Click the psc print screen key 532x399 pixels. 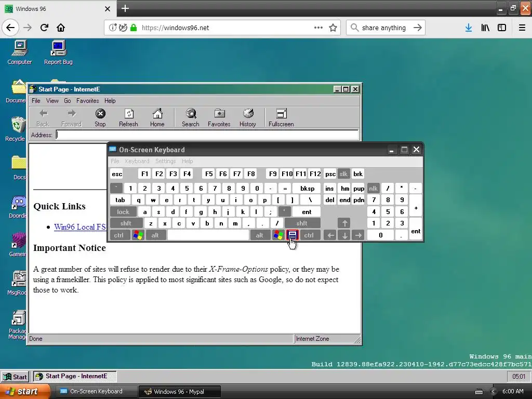pos(330,174)
